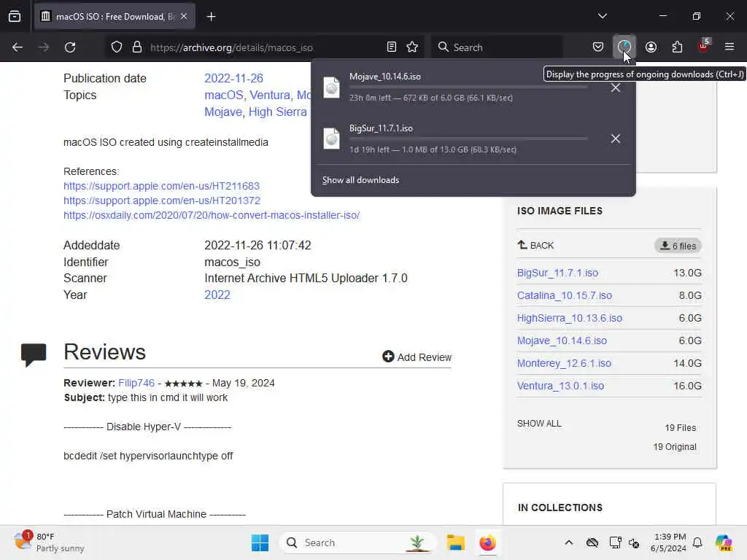Click SHOW ALL files link
This screenshot has width=747, height=560.
[x=539, y=424]
